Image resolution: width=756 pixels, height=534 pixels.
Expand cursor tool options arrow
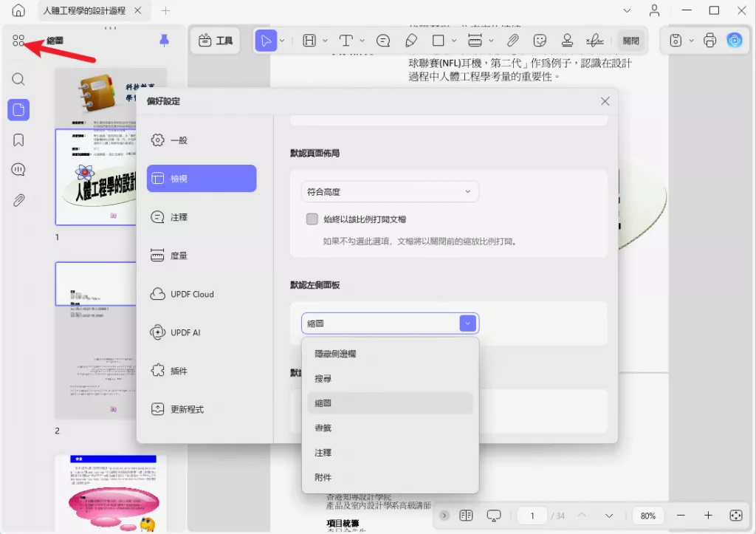(x=282, y=41)
